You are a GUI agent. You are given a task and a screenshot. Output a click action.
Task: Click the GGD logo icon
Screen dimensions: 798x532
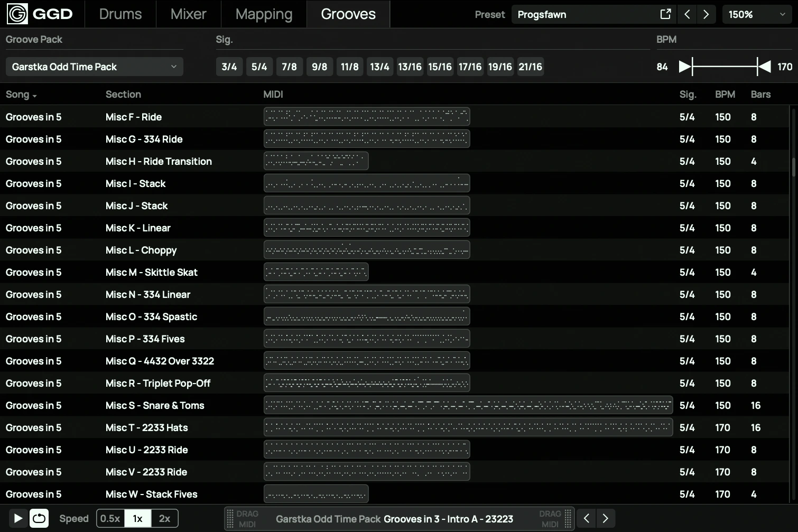(17, 14)
